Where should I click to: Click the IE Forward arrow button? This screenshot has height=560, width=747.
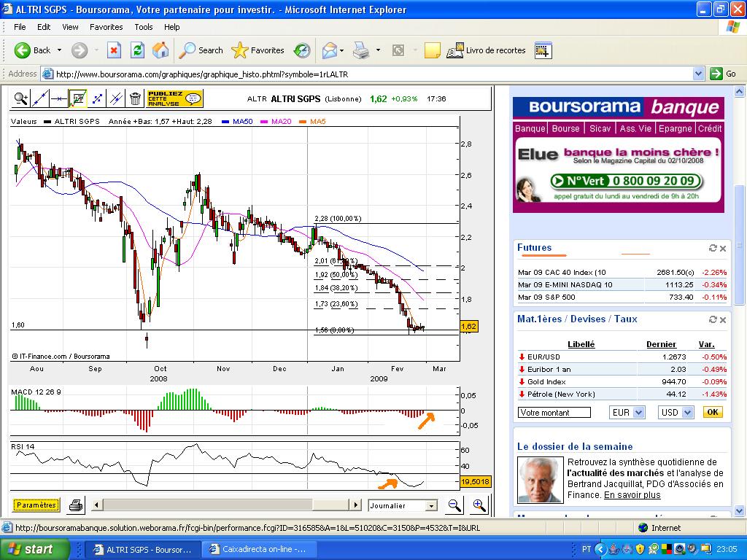80,50
